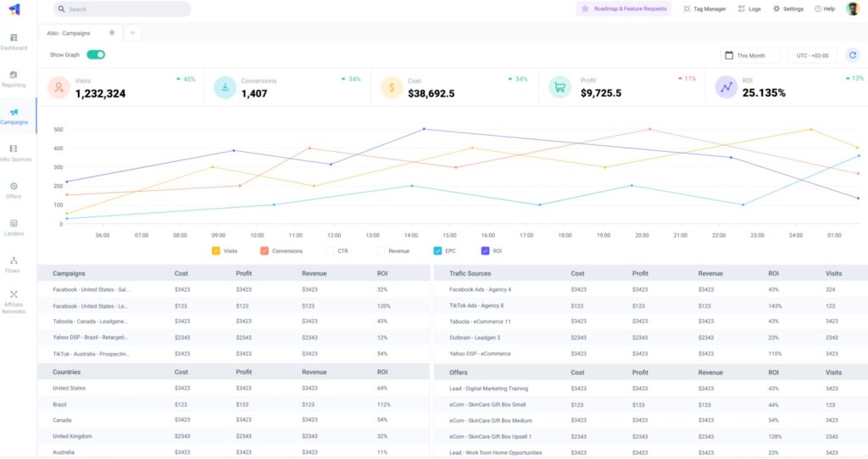Toggle the Show Graph switch
This screenshot has height=459, width=868.
click(x=96, y=54)
